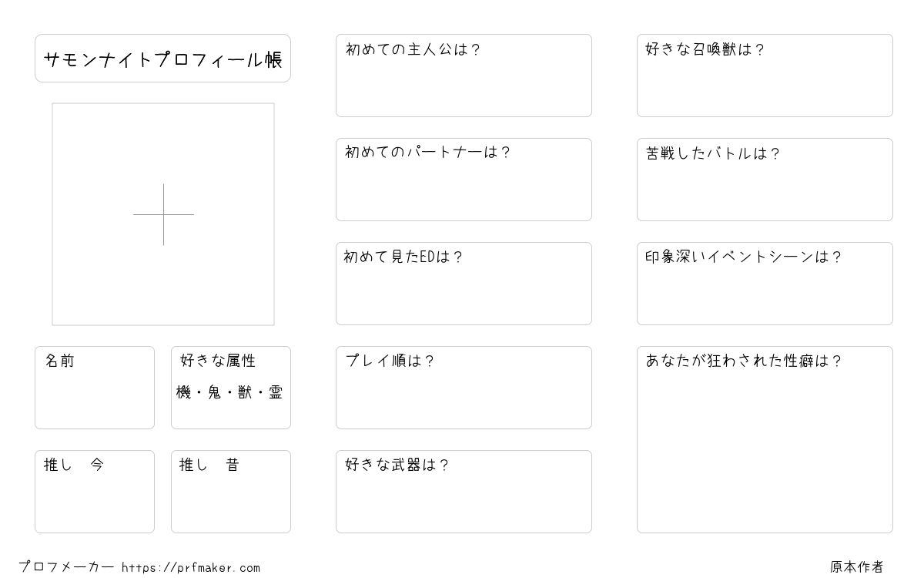The image size is (924, 578).
Task: Click the plus crosshair in the image placeholder
Action: click(163, 214)
